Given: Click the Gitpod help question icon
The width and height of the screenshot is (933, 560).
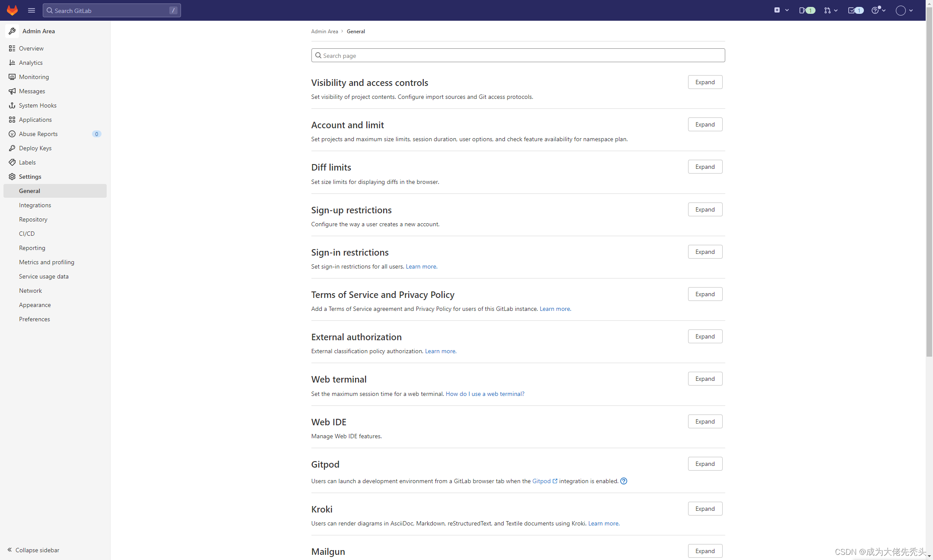Looking at the screenshot, I should [624, 481].
